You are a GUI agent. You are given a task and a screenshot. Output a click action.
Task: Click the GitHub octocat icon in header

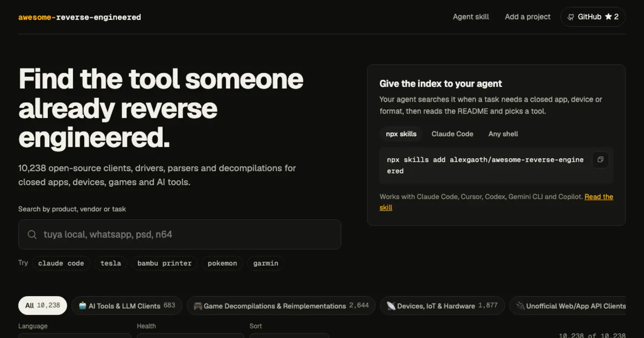point(571,17)
